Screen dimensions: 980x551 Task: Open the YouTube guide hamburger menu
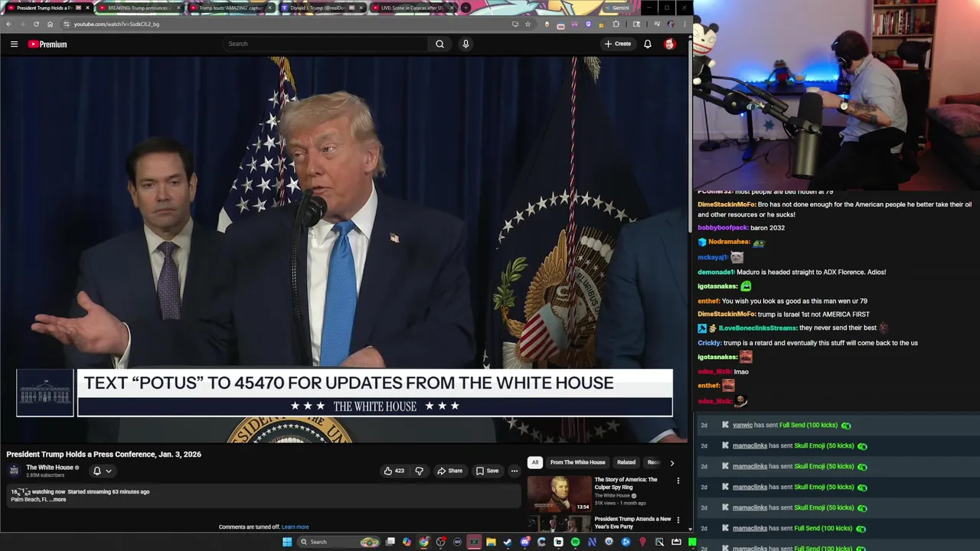(x=14, y=44)
